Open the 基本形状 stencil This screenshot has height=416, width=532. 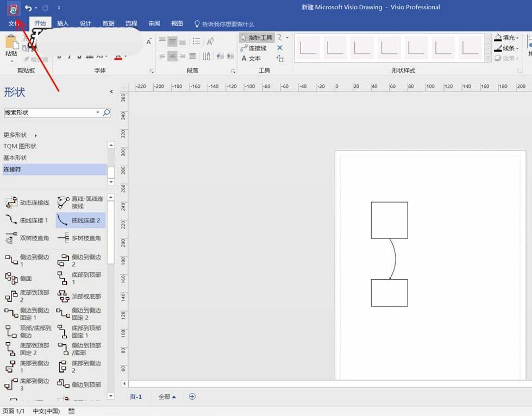(15, 158)
